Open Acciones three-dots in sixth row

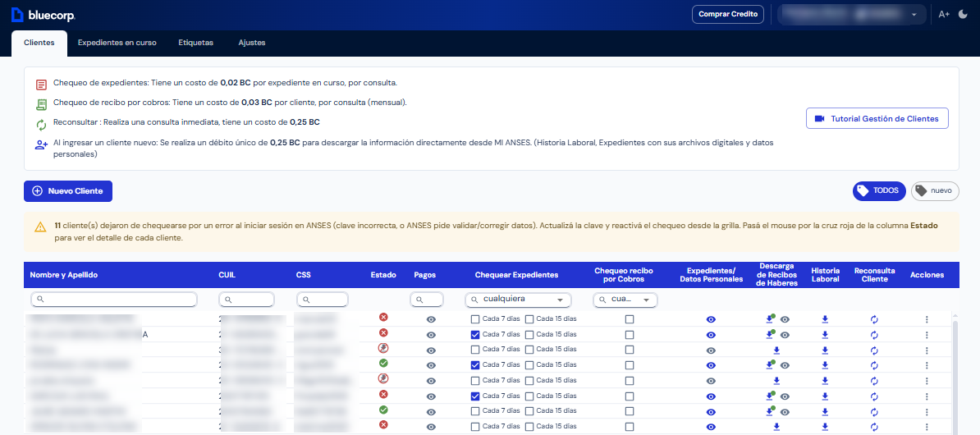click(927, 396)
